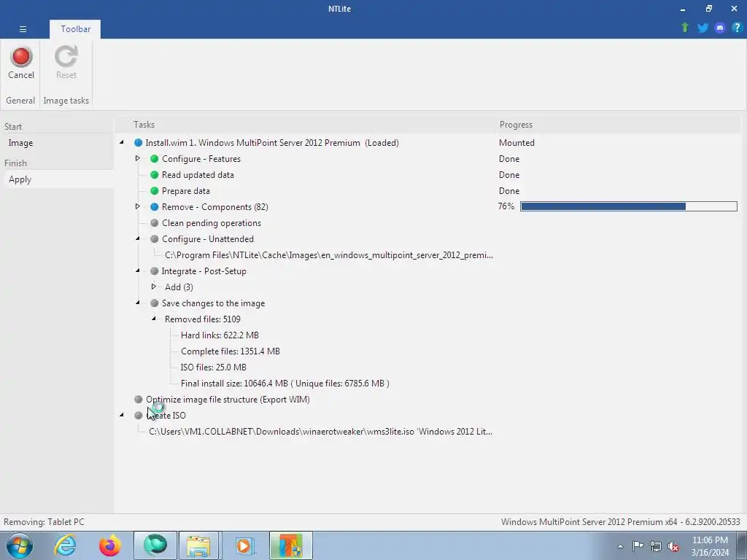This screenshot has height=560, width=747.
Task: Collapse Save changes to the image
Action: [138, 303]
